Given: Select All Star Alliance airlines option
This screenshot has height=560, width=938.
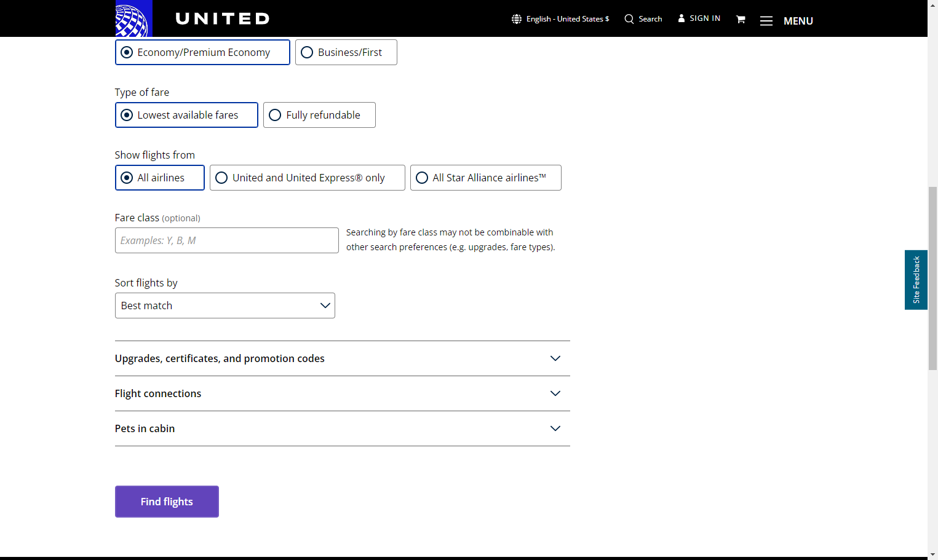Looking at the screenshot, I should 486,178.
